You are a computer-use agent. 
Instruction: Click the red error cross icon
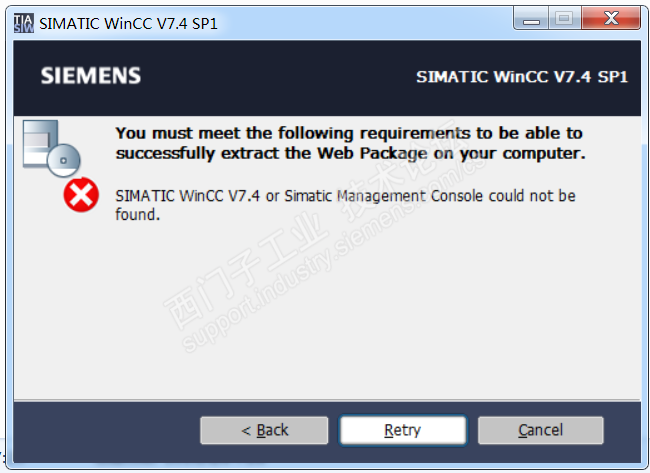80,196
